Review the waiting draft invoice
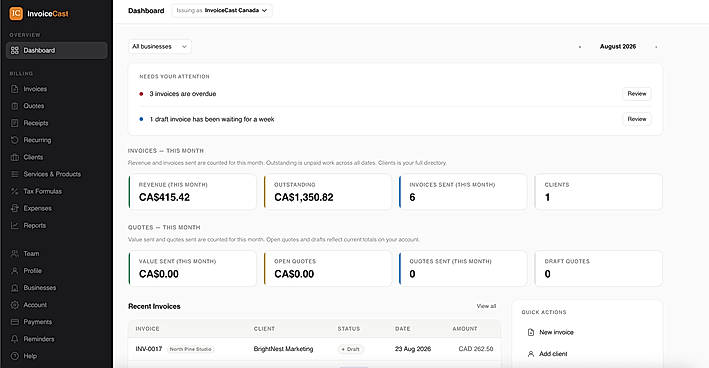Image resolution: width=709 pixels, height=368 pixels. click(x=637, y=119)
